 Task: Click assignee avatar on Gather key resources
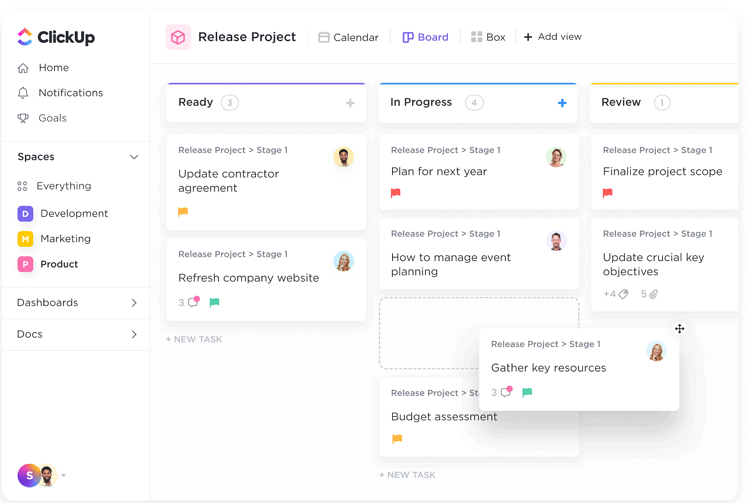point(656,351)
